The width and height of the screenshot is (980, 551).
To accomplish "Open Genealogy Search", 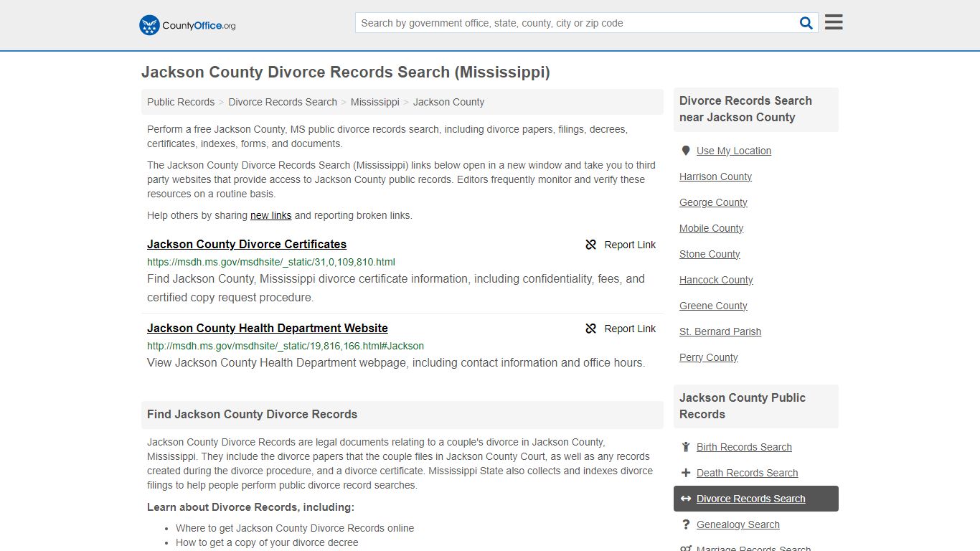I will coord(738,524).
